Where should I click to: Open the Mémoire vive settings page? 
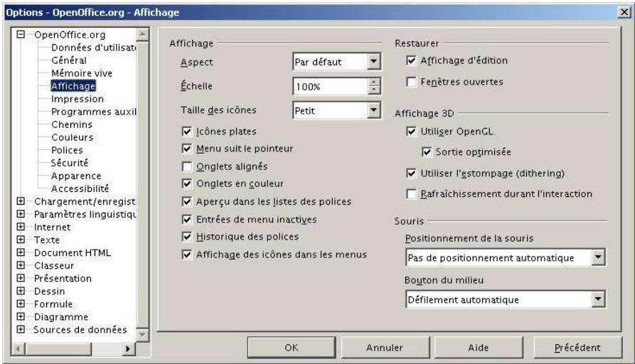[x=82, y=73]
